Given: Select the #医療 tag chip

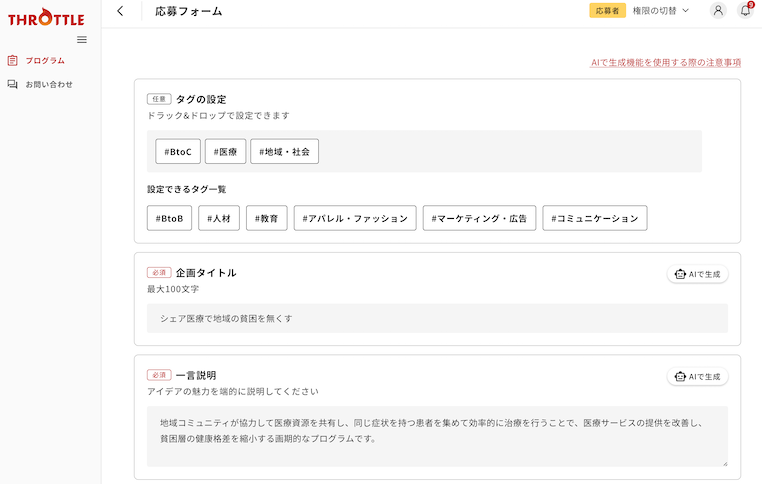Looking at the screenshot, I should click(225, 152).
